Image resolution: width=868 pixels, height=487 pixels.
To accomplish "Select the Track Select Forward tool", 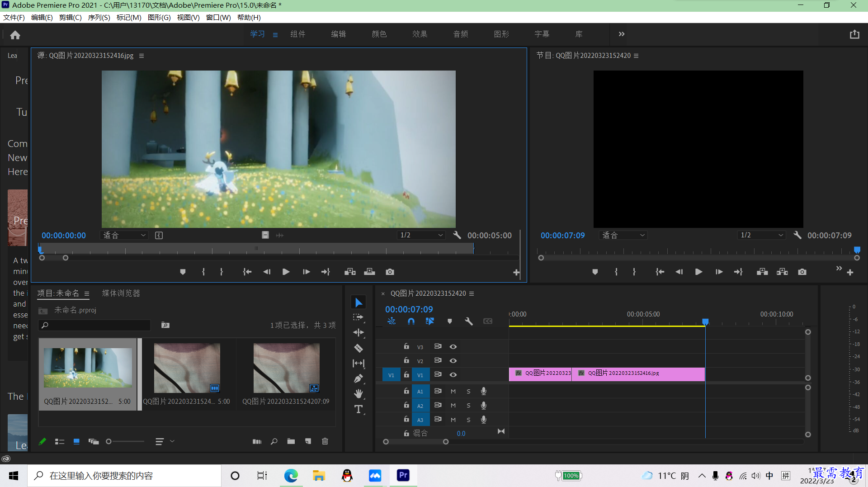I will (359, 317).
